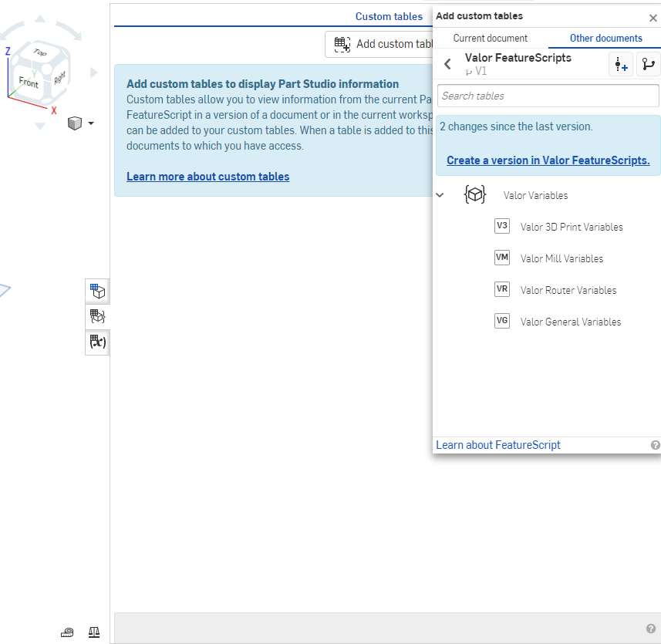The image size is (661, 644).
Task: Click help icon in bottom status bar
Action: coord(651,629)
